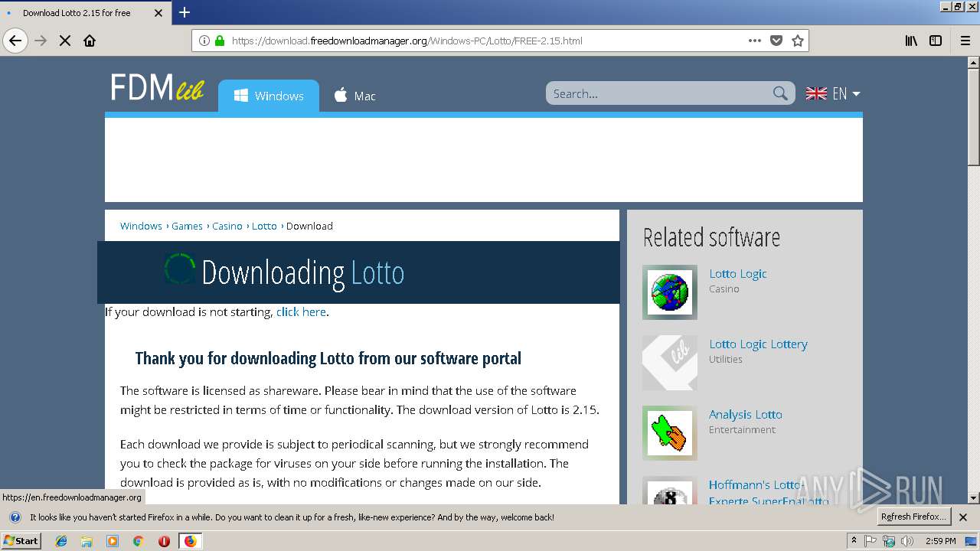Click the 'Related software' heading
The width and height of the screenshot is (980, 551).
[x=711, y=237]
